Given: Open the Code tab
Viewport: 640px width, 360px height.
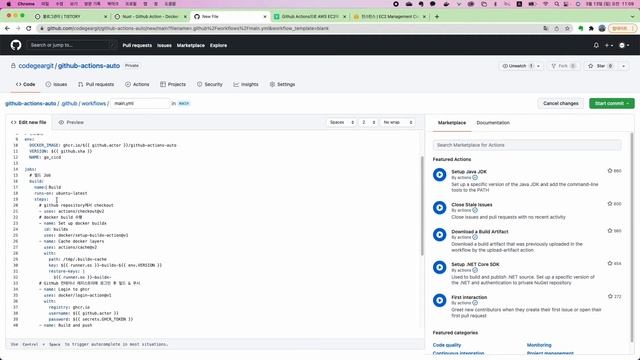Looking at the screenshot, I should [25, 84].
